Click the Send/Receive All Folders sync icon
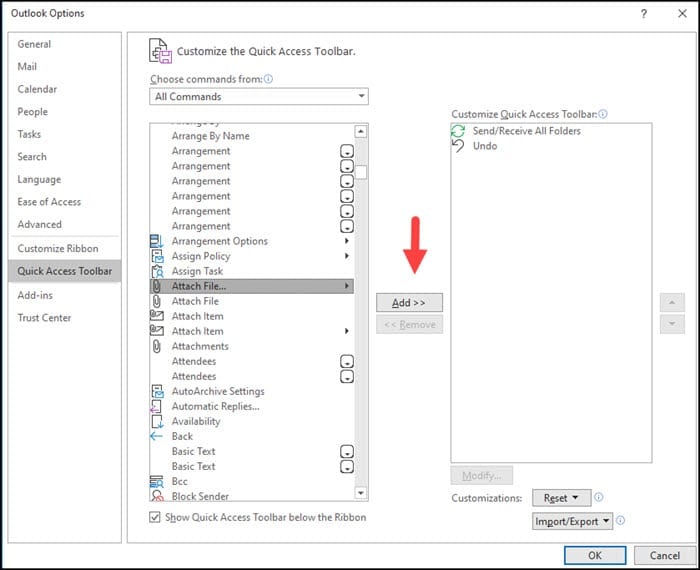 (458, 131)
